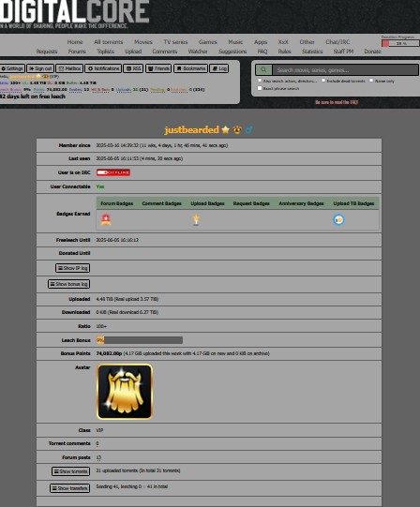Click the upload badge trophy icon
The width and height of the screenshot is (420, 507).
196,219
